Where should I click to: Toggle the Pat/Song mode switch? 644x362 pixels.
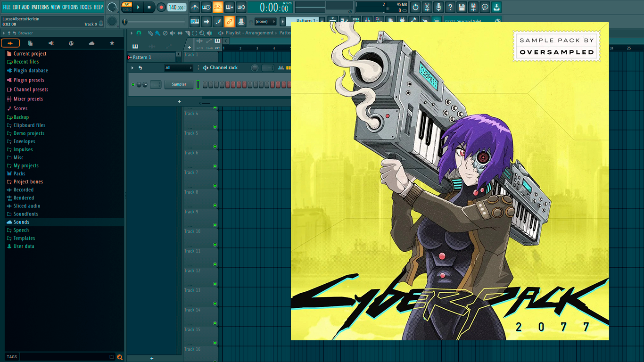click(x=127, y=7)
